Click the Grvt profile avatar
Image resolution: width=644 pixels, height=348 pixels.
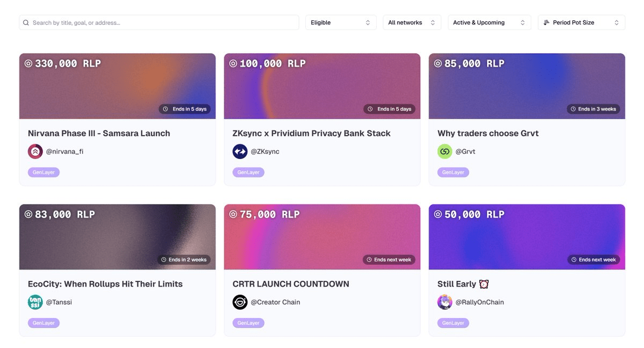(445, 151)
